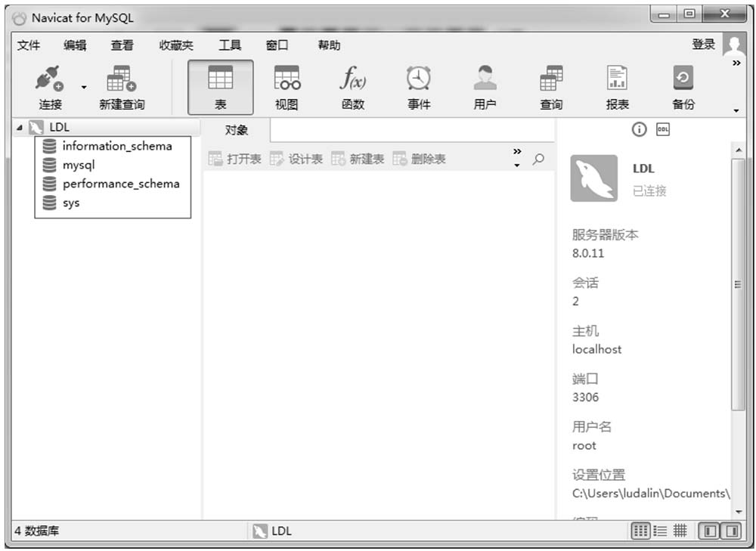Click the info panel scrollbar down arrow
This screenshot has height=551, width=756.
pyautogui.click(x=738, y=512)
